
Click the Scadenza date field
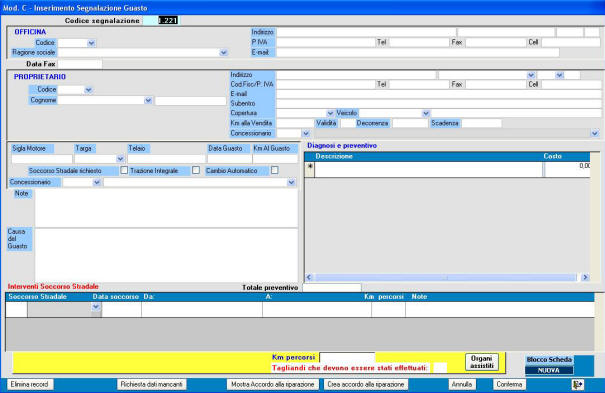tap(482, 123)
